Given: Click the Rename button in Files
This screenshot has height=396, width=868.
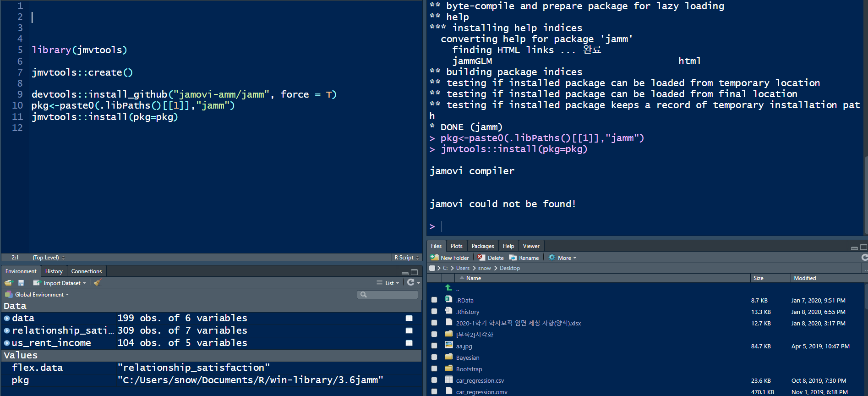Looking at the screenshot, I should tap(524, 258).
